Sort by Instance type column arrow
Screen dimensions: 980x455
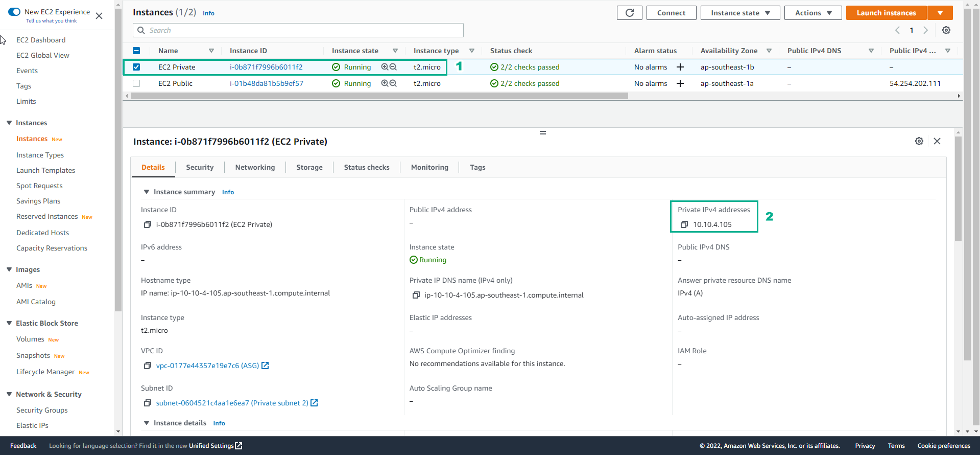472,51
